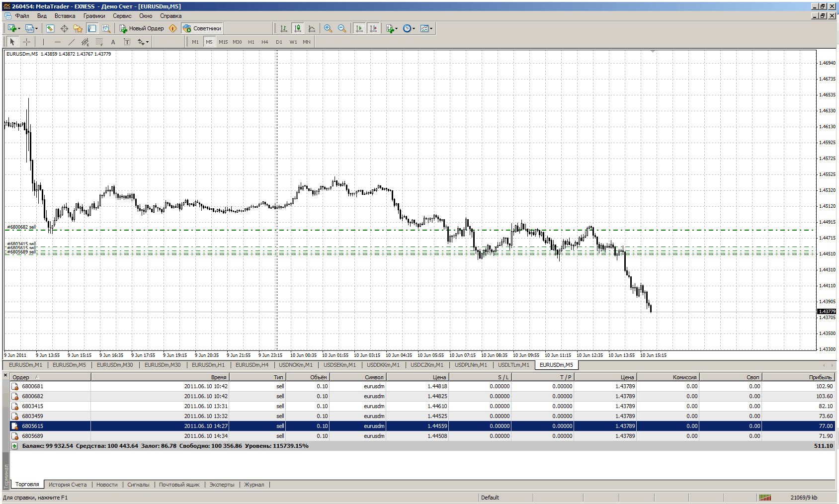Open the История Счета tab
Screen dimensions: 839x504
[x=68, y=485]
